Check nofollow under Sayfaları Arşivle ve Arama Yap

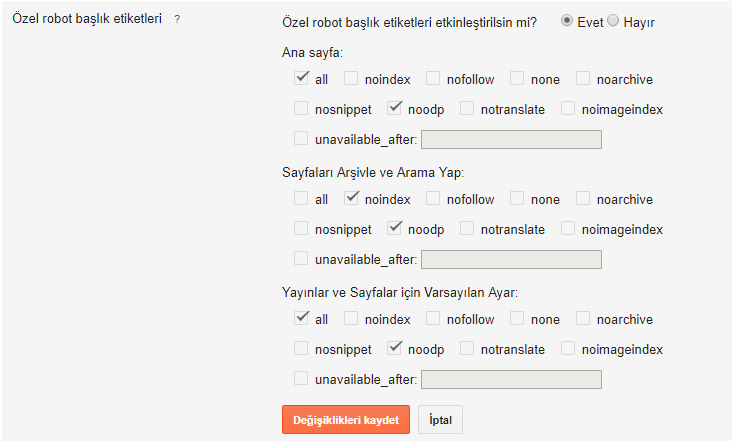point(433,199)
